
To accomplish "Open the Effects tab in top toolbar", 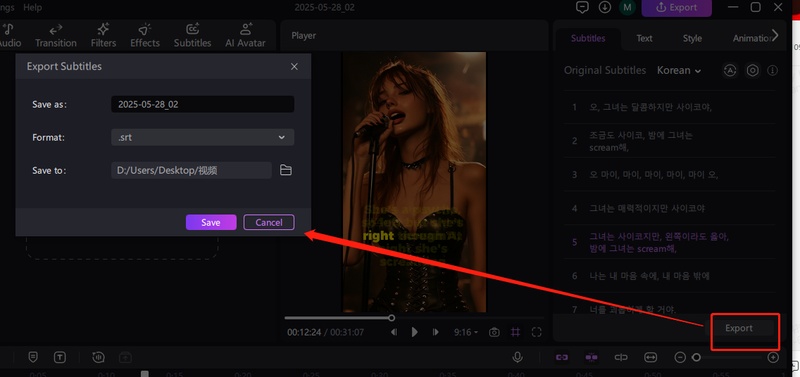I will 145,35.
